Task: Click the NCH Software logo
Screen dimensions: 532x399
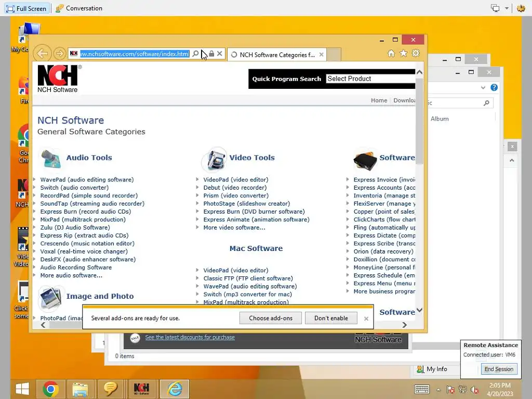Action: 58,78
